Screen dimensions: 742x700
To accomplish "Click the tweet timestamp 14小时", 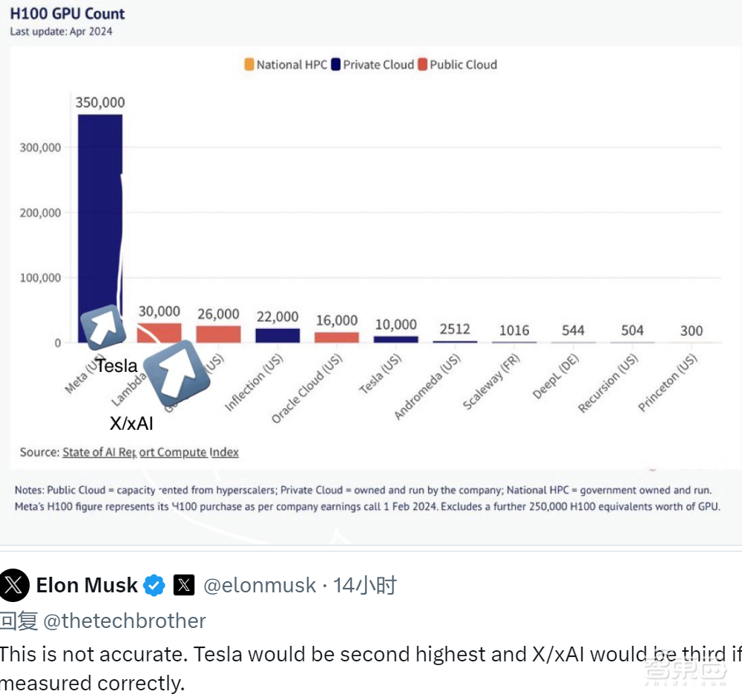I will tap(365, 586).
